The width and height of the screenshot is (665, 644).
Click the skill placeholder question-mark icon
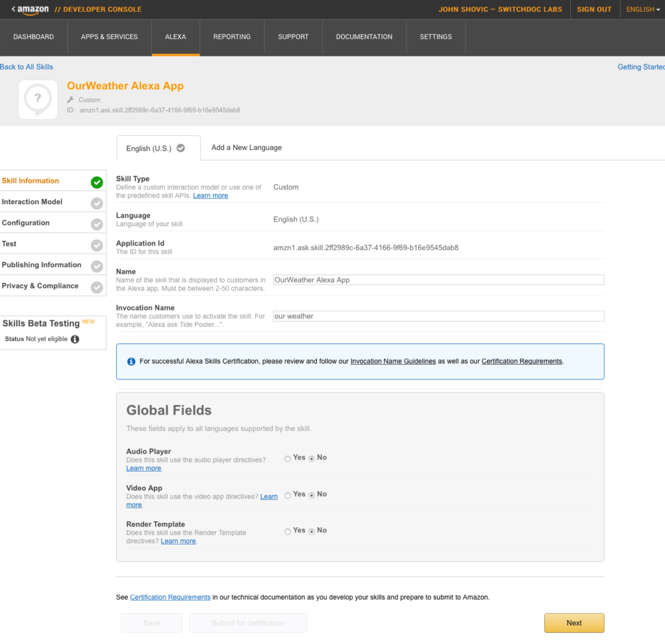(x=38, y=100)
